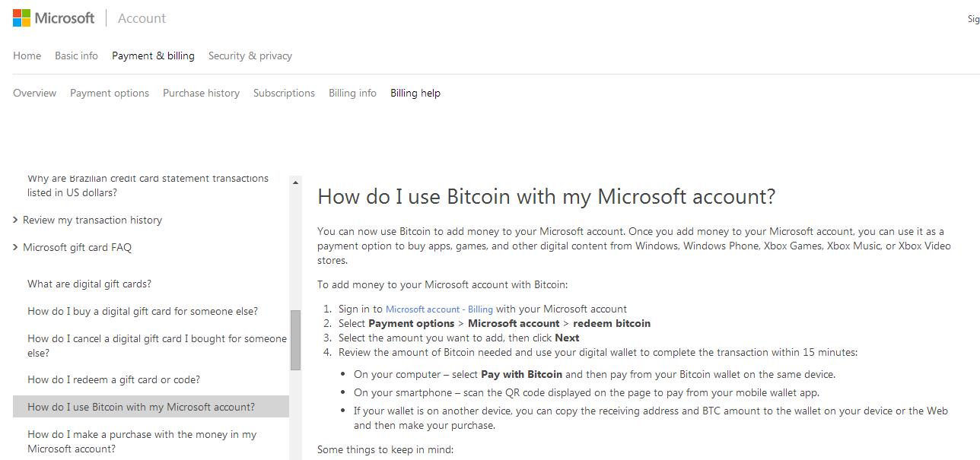Click the article heading about Bitcoin
The image size is (980, 460).
546,196
